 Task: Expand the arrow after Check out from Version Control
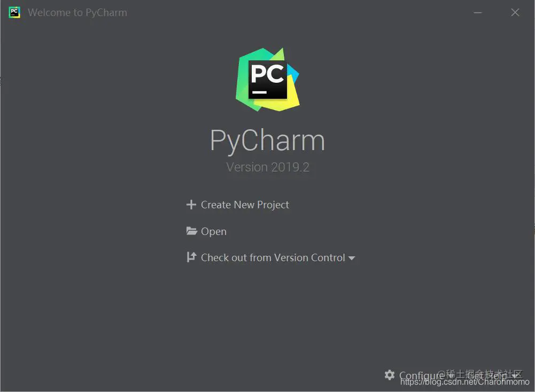(352, 258)
